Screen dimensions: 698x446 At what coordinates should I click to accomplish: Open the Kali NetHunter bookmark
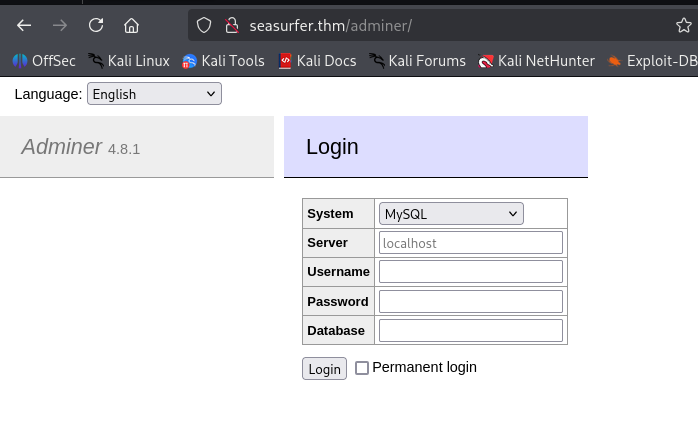click(536, 61)
